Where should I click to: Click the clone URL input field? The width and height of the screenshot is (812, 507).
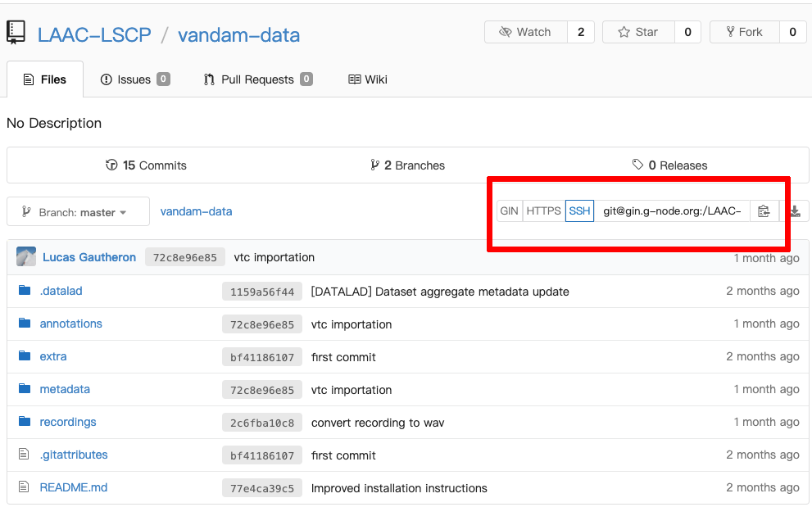[x=672, y=210]
